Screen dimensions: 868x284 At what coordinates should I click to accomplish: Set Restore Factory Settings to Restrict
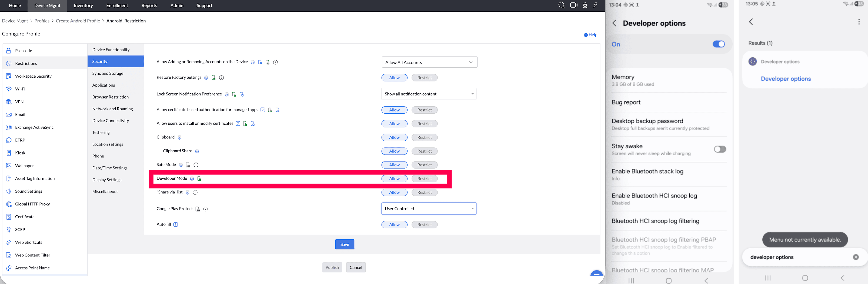[424, 78]
